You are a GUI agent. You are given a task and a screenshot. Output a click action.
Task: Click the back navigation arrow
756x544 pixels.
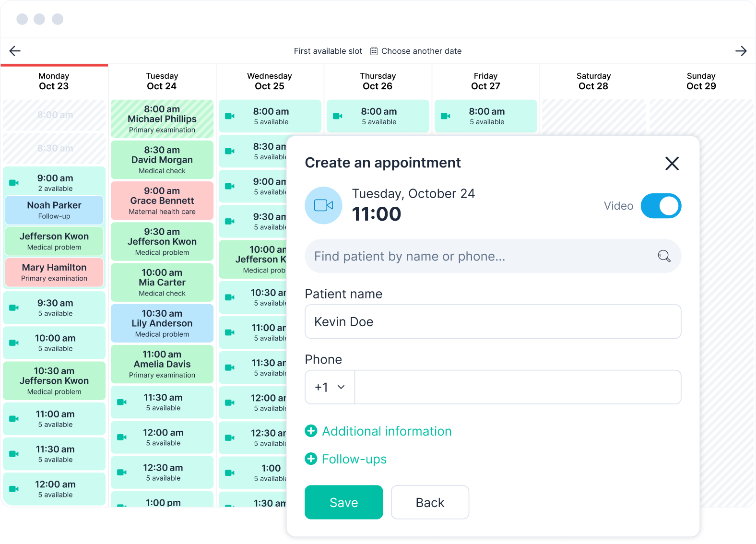(14, 51)
